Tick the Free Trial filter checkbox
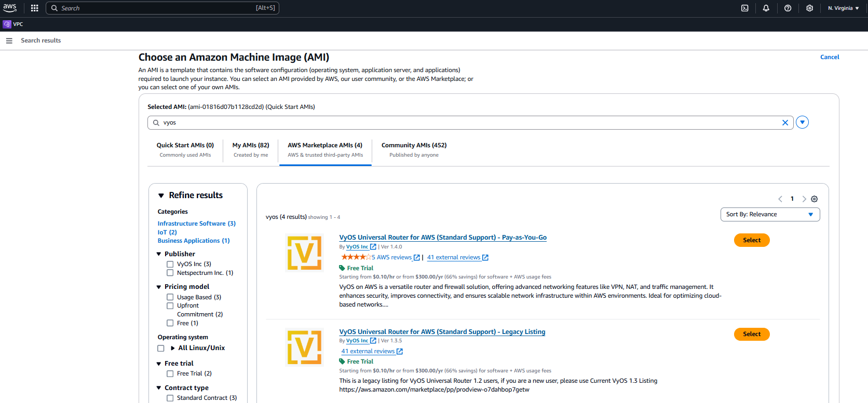868x403 pixels. click(170, 373)
